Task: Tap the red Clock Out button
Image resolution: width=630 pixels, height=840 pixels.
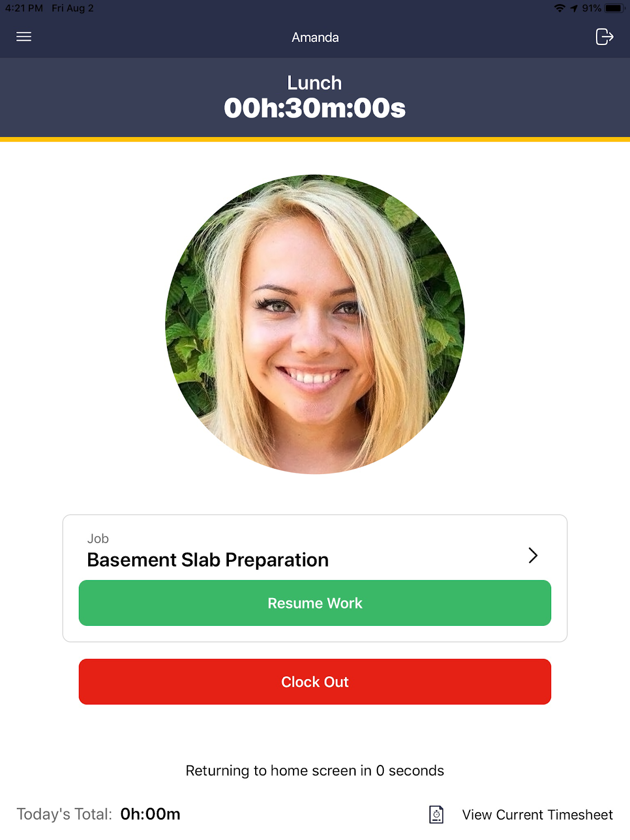Action: (315, 681)
